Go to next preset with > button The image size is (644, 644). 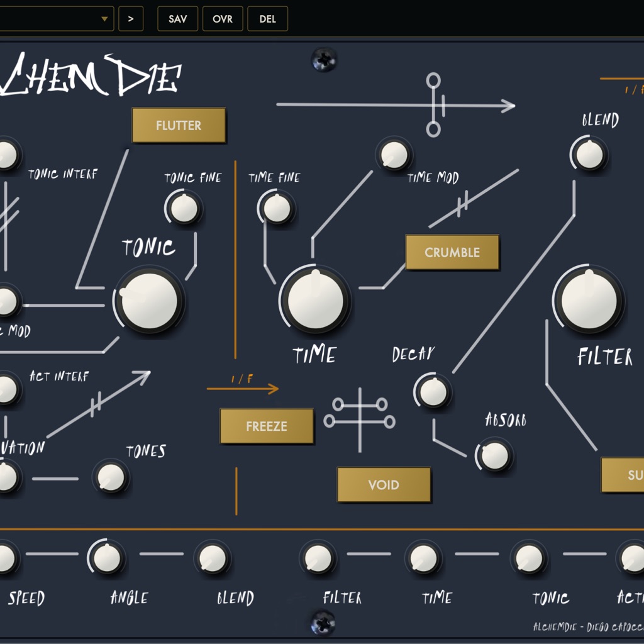(x=131, y=19)
